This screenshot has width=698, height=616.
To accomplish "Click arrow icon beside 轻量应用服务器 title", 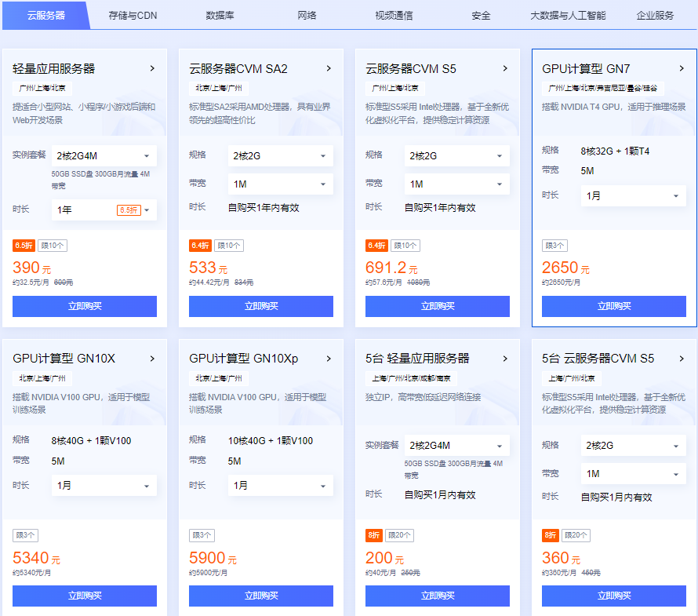I will point(152,68).
